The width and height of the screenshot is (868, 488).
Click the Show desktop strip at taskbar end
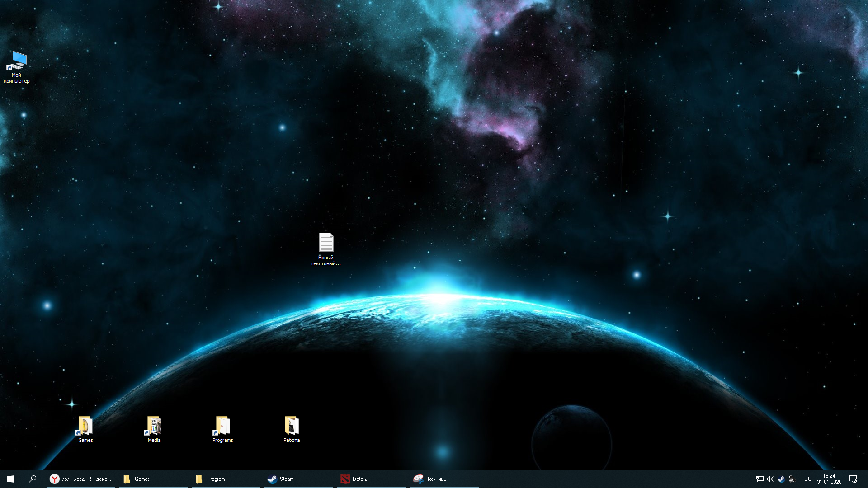(866, 479)
